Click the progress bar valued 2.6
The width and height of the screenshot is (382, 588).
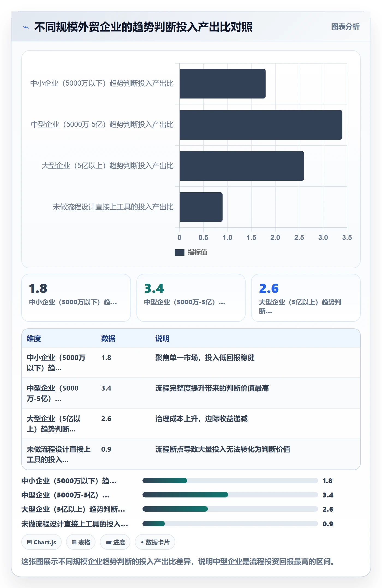(230, 509)
